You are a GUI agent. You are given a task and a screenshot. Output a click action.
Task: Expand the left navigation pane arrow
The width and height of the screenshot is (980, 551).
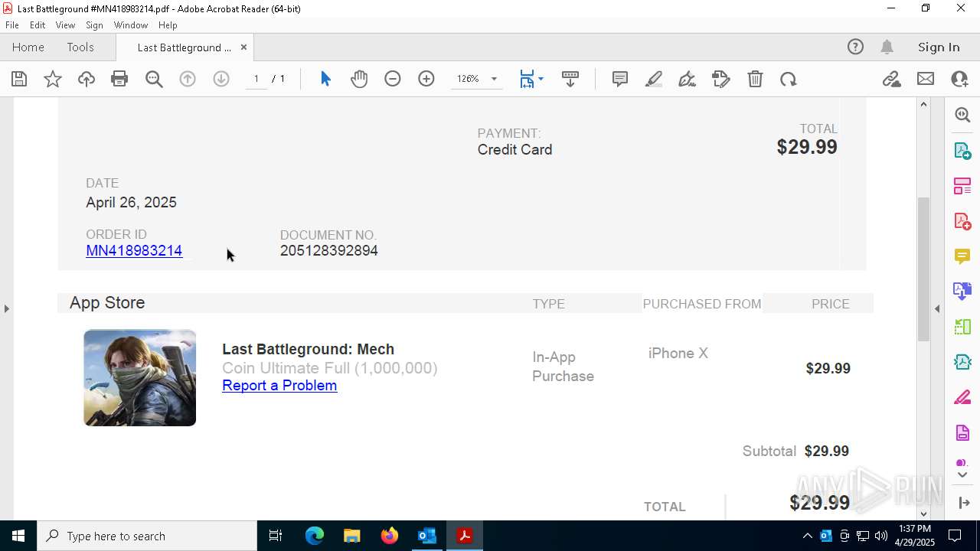coord(6,308)
